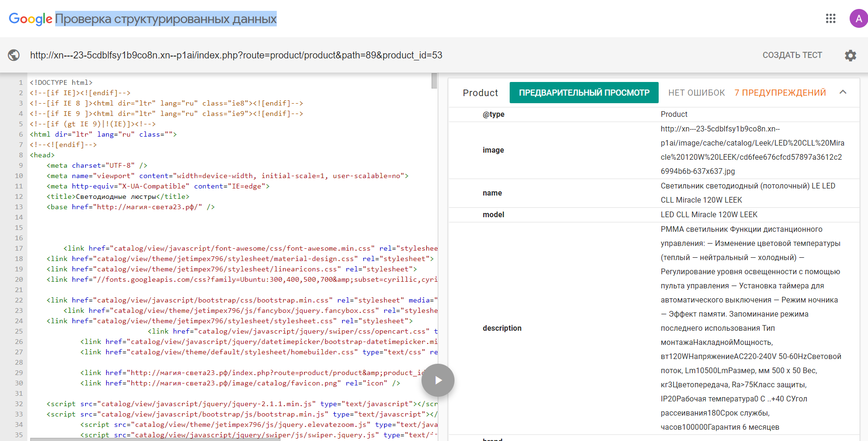Click the globe icon beside the URL
The height and width of the screenshot is (441, 868).
pyautogui.click(x=14, y=55)
